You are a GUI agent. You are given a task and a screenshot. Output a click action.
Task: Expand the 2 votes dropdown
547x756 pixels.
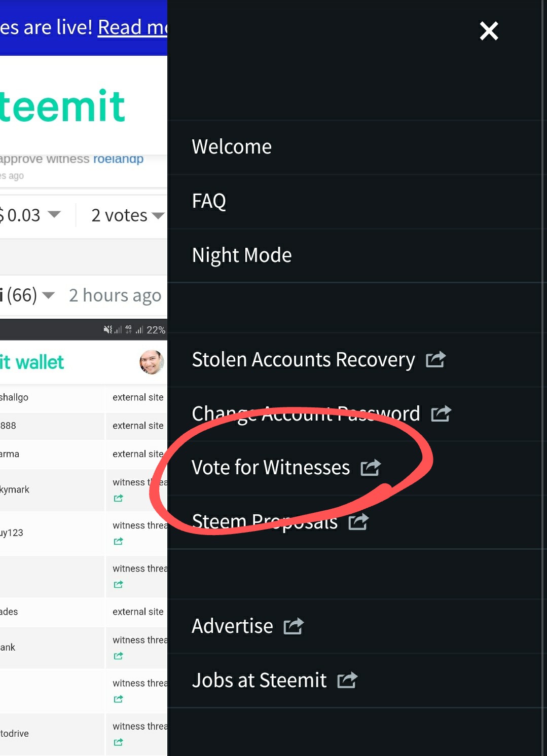(158, 215)
